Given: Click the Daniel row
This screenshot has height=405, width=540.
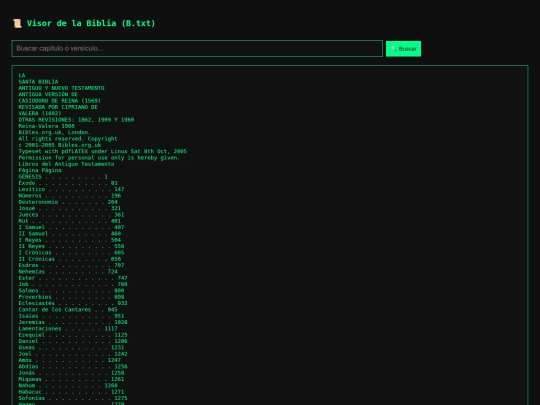Looking at the screenshot, I should coord(73,341).
